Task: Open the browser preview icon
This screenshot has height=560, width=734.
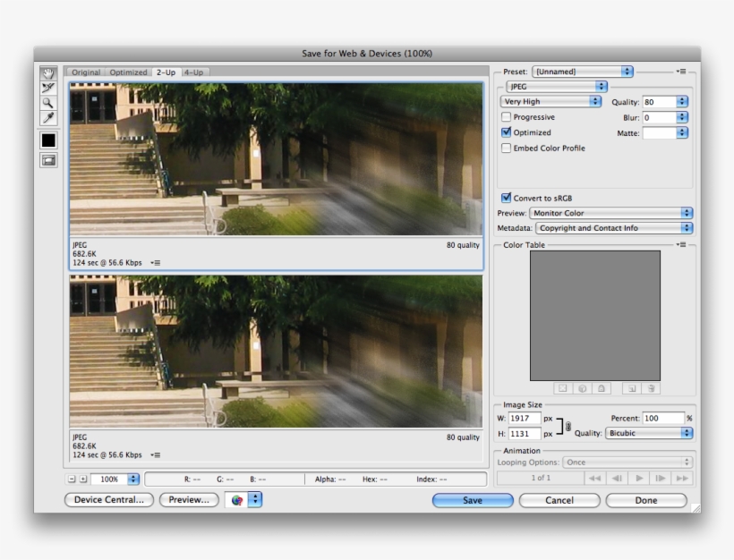Action: tap(237, 500)
